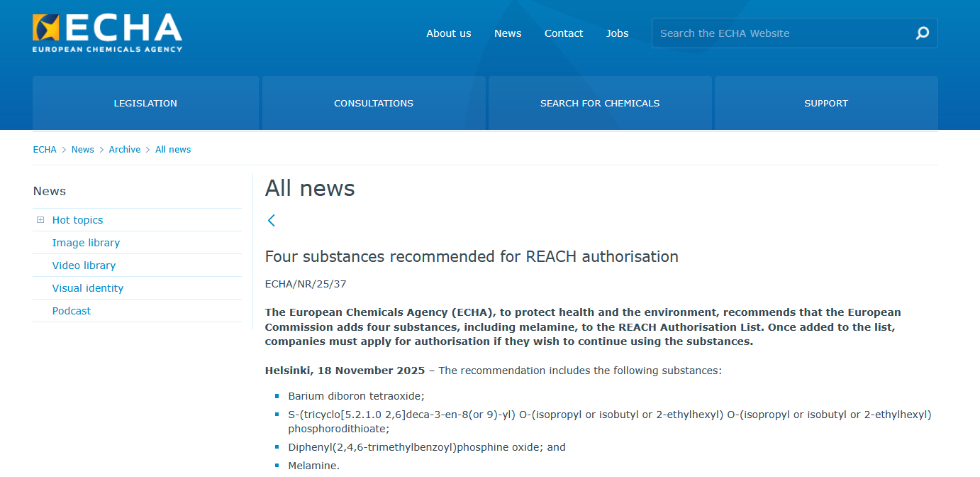Image resolution: width=980 pixels, height=477 pixels.
Task: Open the Legislation navigation menu
Action: click(145, 104)
